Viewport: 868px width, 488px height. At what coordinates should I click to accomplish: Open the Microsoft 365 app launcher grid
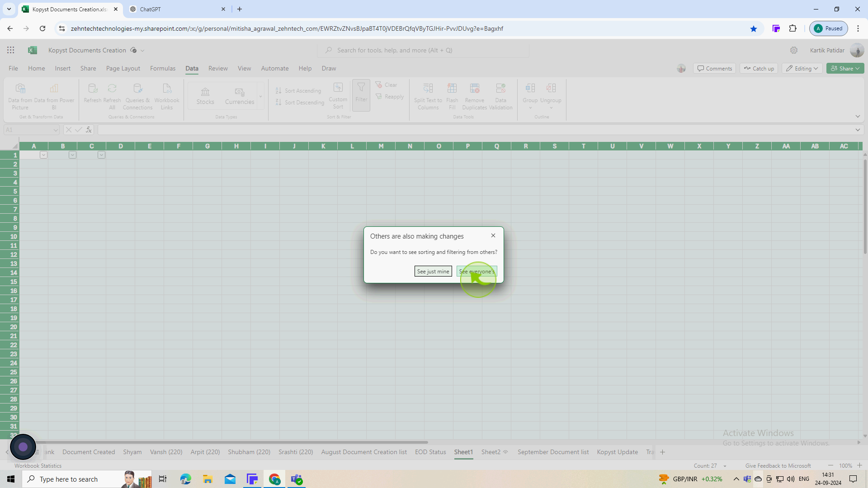[x=11, y=50]
